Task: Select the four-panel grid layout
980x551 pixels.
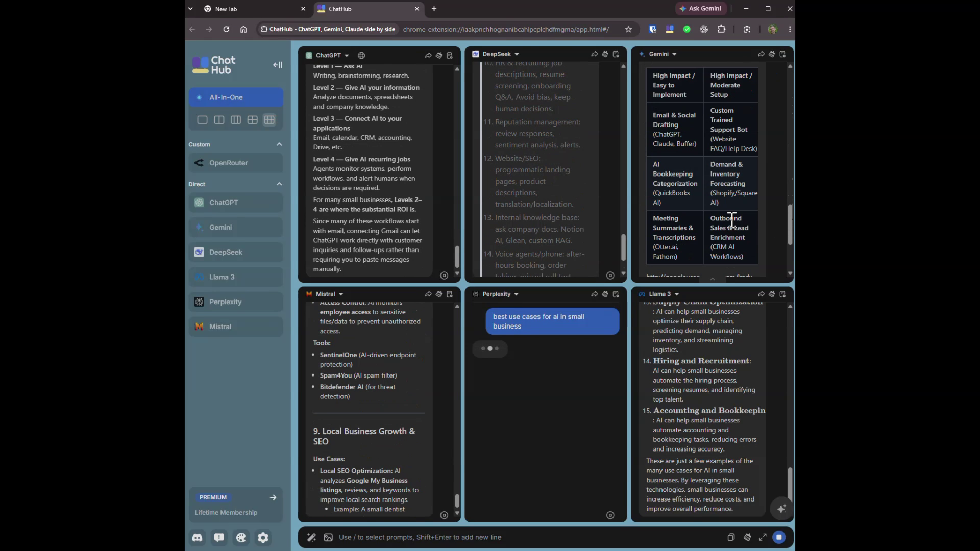Action: click(x=253, y=120)
